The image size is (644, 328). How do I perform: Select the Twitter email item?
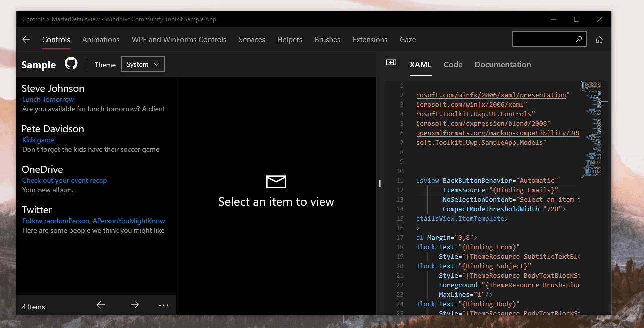96,220
